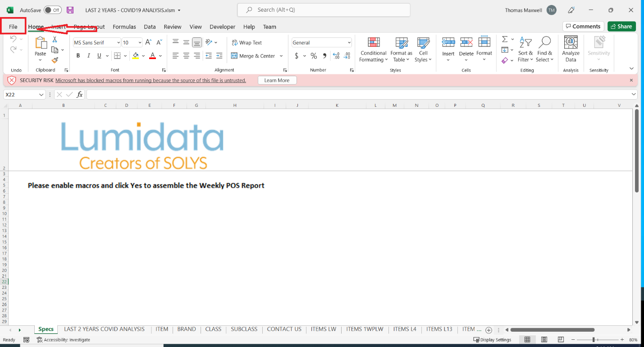This screenshot has width=644, height=347.
Task: Switch to the Data tab
Action: 150,27
